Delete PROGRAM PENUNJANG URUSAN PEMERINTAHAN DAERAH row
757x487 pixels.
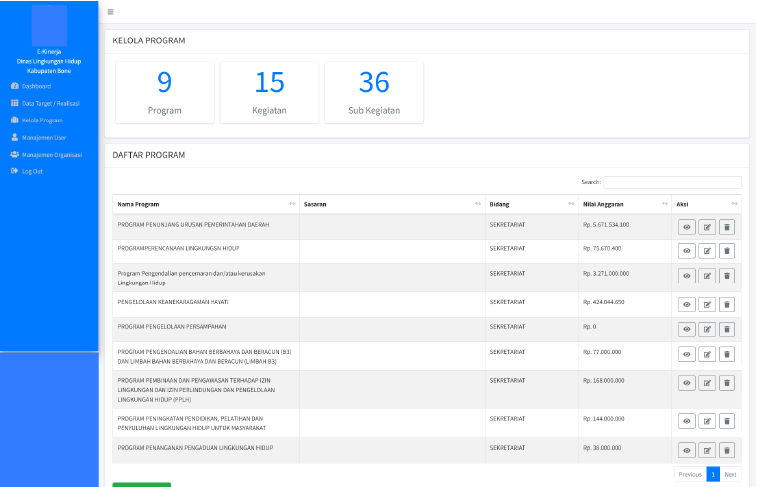(727, 227)
